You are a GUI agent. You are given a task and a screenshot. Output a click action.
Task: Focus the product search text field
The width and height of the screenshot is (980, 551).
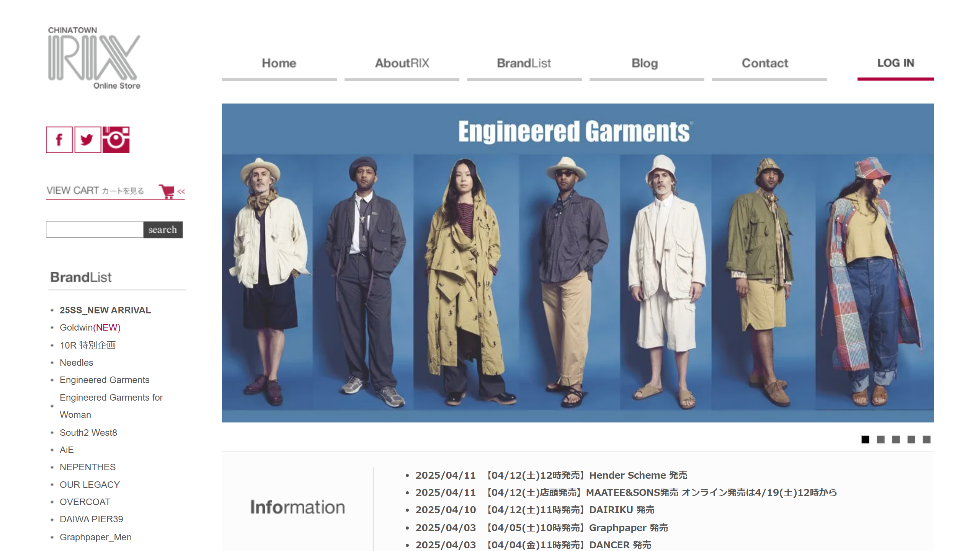coord(95,230)
